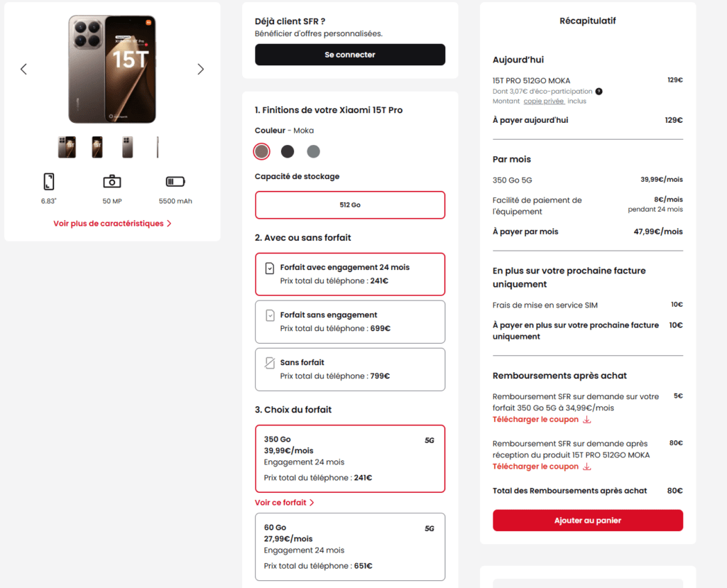This screenshot has height=588, width=727.
Task: Click the download icon beside the 80€ refund coupon
Action: click(x=587, y=467)
